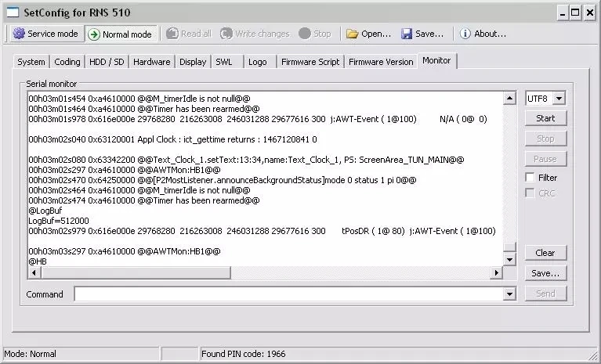Click the horizontal scrollbar left arrow

34,272
